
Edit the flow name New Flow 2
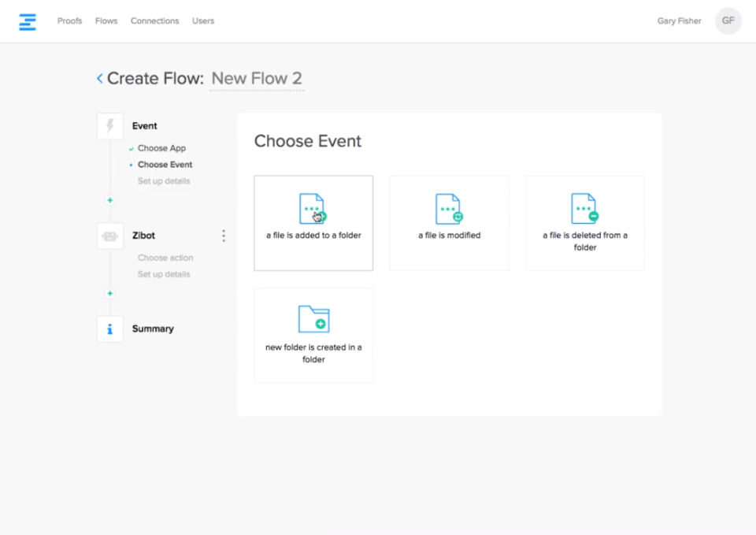pyautogui.click(x=257, y=78)
